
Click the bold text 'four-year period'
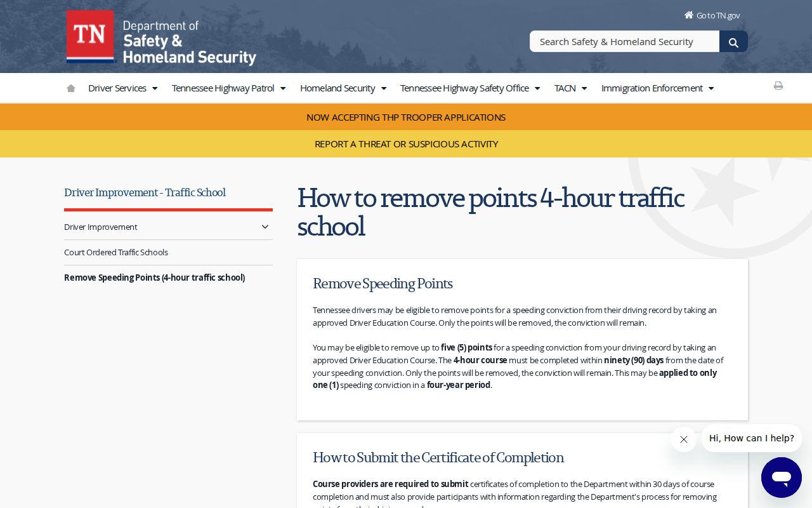(x=459, y=385)
